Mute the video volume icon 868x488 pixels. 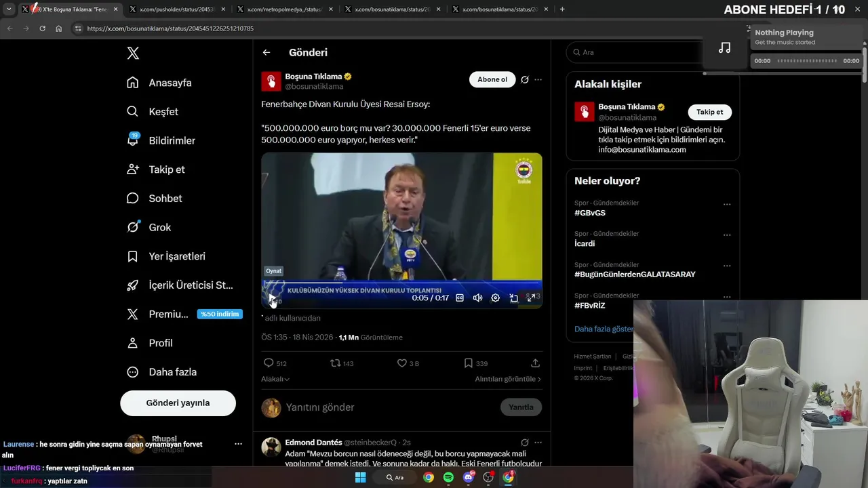point(477,298)
